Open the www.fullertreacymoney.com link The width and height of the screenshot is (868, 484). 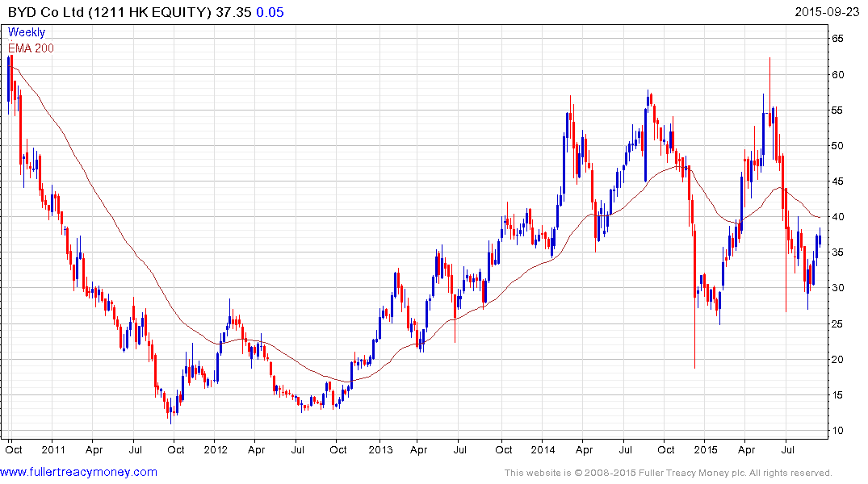coord(78,473)
